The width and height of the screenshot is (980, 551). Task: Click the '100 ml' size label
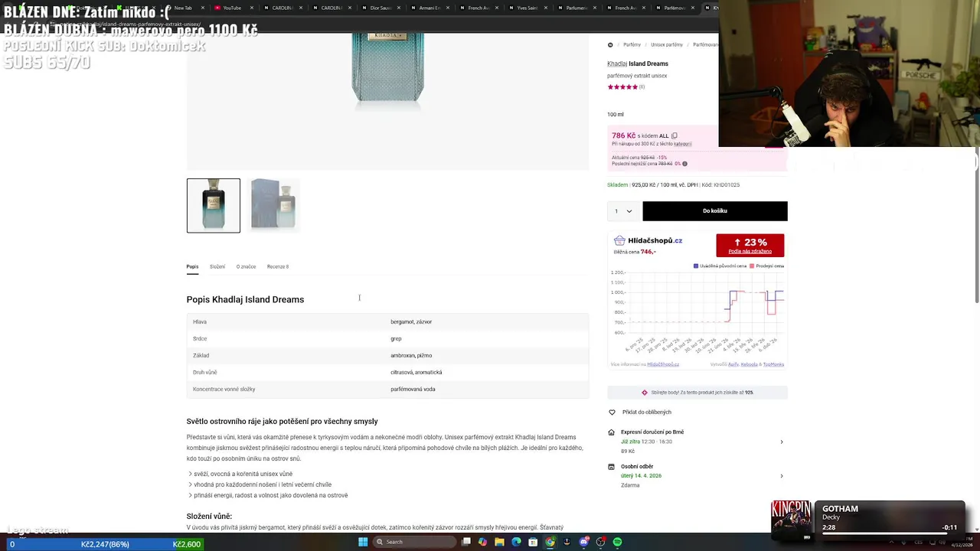pos(616,115)
